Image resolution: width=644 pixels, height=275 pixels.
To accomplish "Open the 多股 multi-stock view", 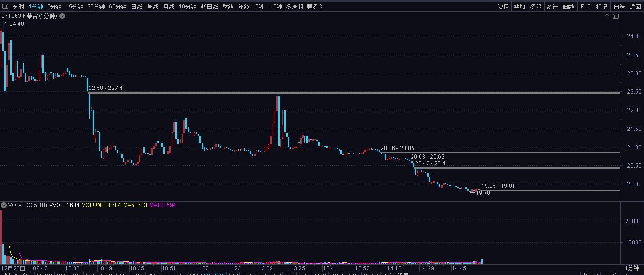I will [x=536, y=7].
